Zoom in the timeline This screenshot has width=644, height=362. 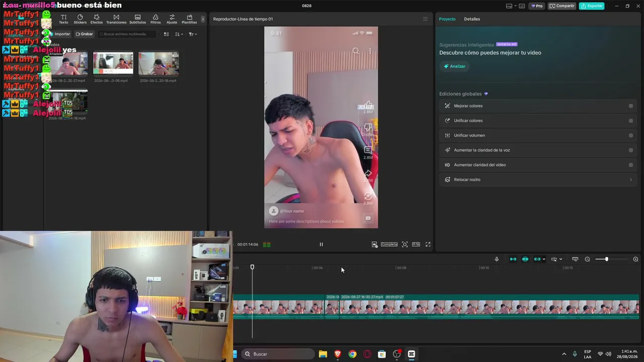pos(635,259)
